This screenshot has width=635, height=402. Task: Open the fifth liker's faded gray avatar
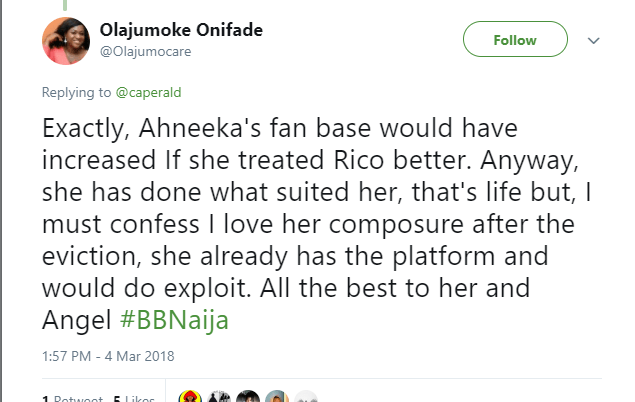pyautogui.click(x=306, y=398)
